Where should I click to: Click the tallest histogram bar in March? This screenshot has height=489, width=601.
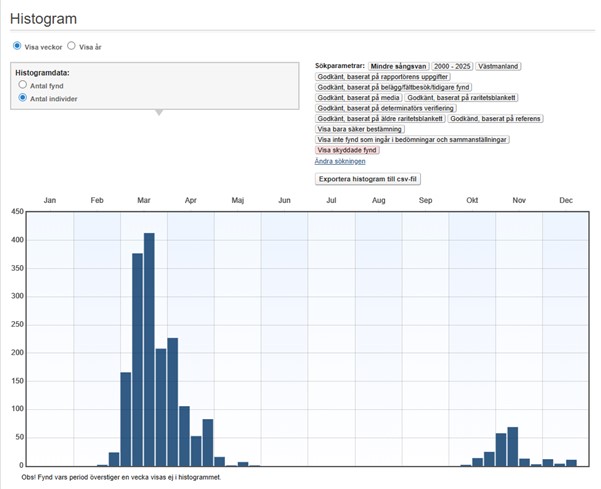pos(149,349)
